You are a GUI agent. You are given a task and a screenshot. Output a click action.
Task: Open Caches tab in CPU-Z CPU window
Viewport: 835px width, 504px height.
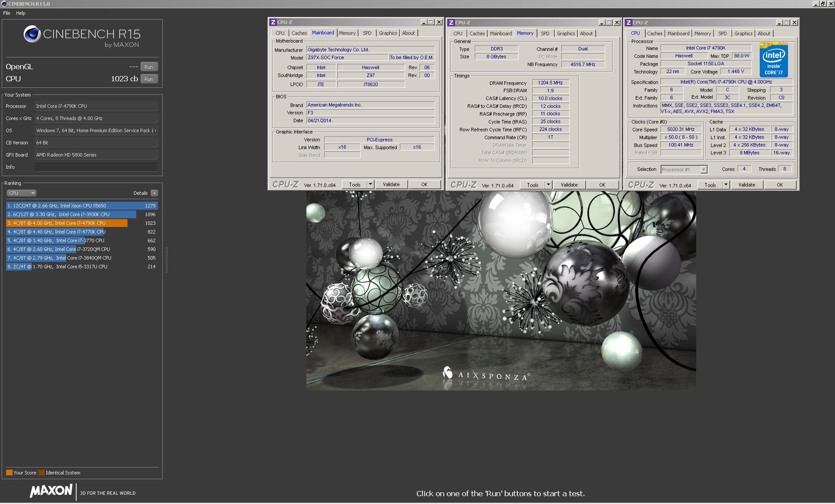coord(654,33)
